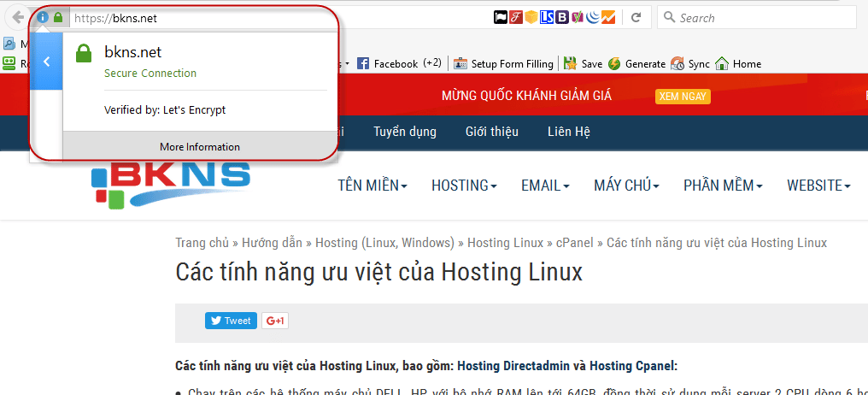Expand the TÊN MIỀN menu
This screenshot has height=395, width=868.
[372, 185]
